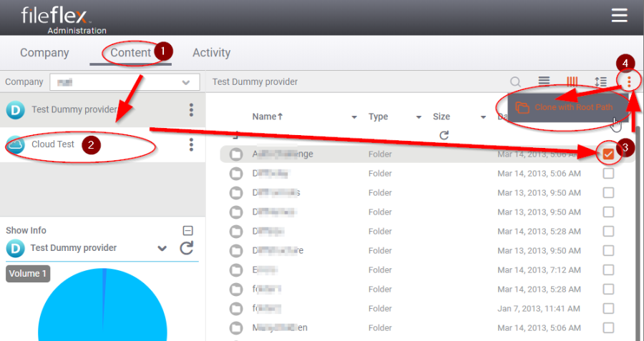Click the date 'Jan 7, 2013, 11:41 AM'
The image size is (644, 341).
coord(538,309)
